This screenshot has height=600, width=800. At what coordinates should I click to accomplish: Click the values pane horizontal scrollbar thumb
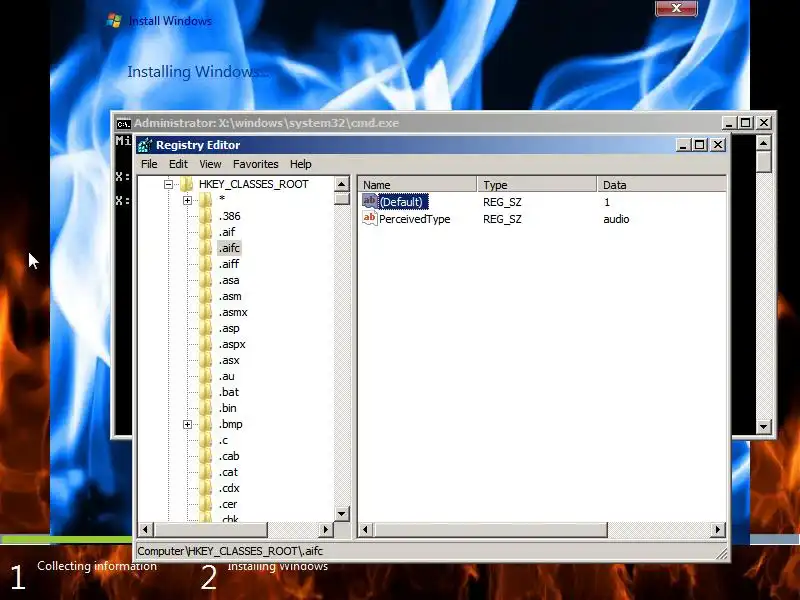click(490, 530)
